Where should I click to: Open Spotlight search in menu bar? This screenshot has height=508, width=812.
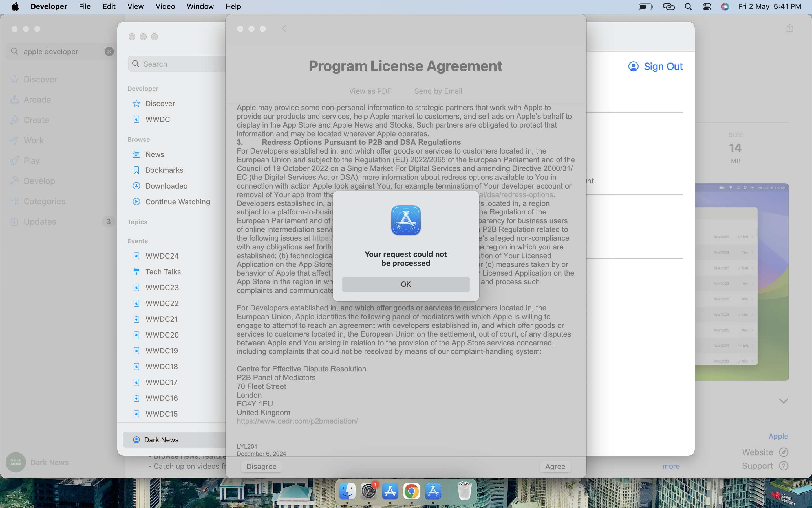688,6
